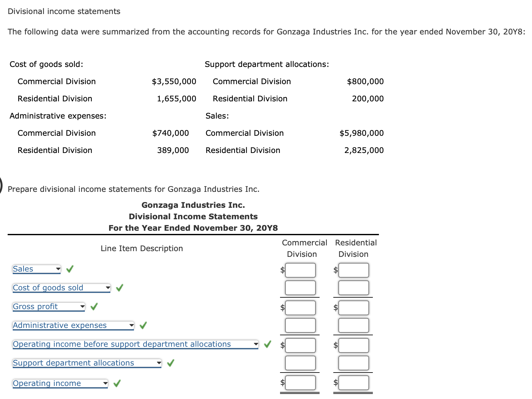This screenshot has height=399, width=532.
Task: Select the Administrative expenses Residential input box
Action: (353, 325)
